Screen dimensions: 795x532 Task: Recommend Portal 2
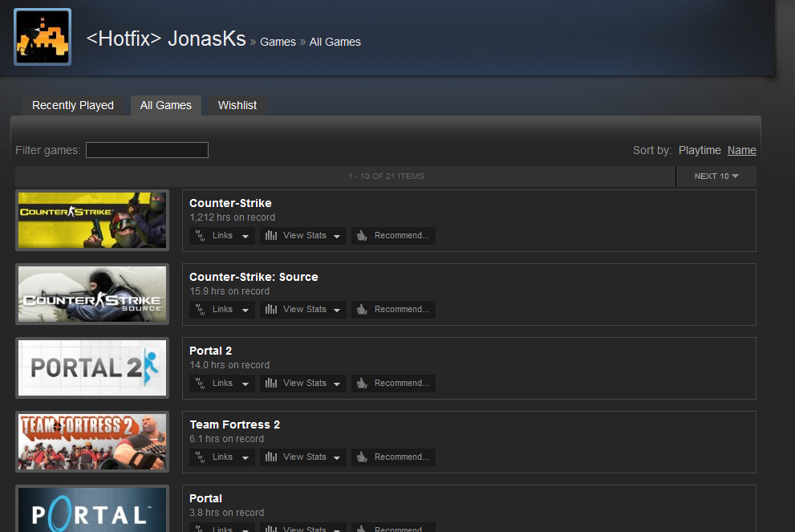393,383
